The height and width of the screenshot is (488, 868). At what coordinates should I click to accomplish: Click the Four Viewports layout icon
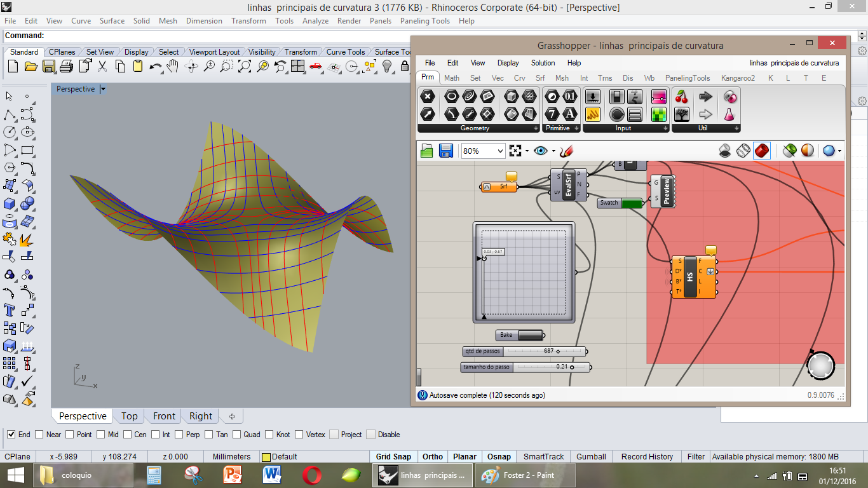click(x=297, y=66)
